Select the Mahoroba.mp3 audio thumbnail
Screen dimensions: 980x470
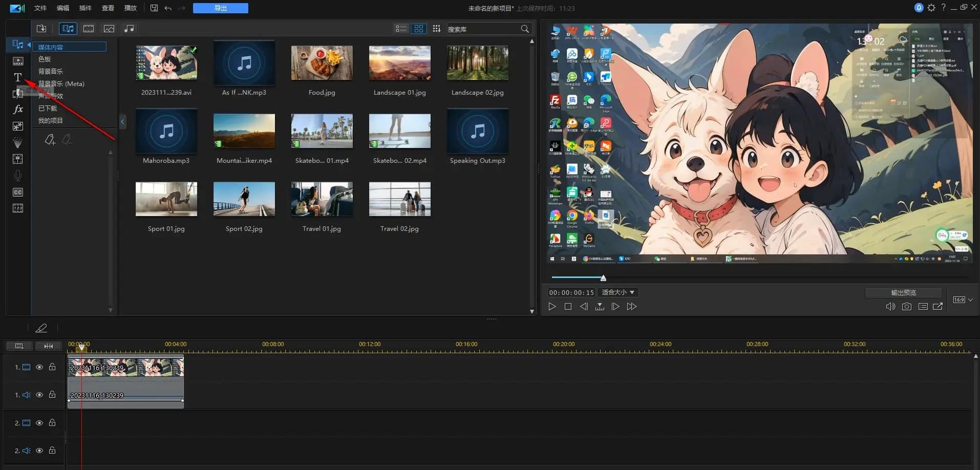(x=166, y=131)
